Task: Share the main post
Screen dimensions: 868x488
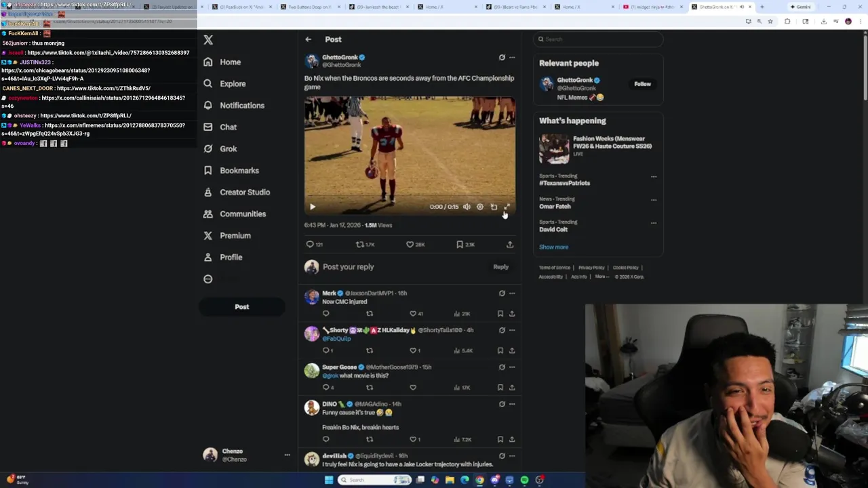Action: (x=510, y=244)
